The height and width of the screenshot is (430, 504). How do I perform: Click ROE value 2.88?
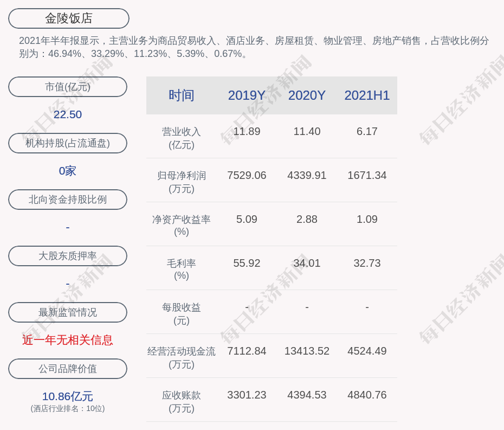(307, 220)
